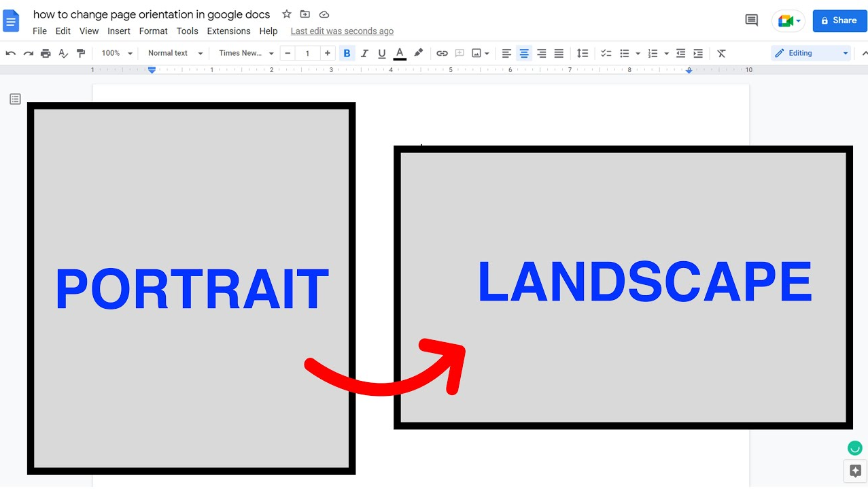Toggle bold formatting
Screen dimensions: 868x489
pyautogui.click(x=347, y=53)
